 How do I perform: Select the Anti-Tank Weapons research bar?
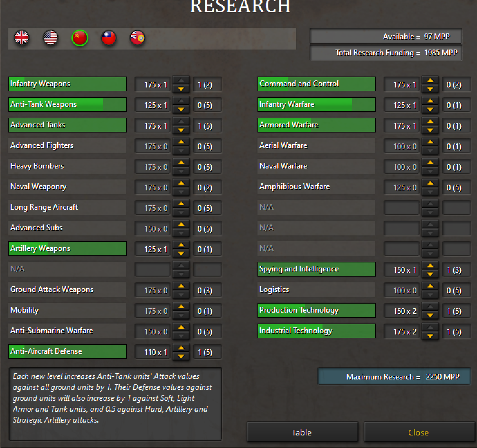point(68,105)
